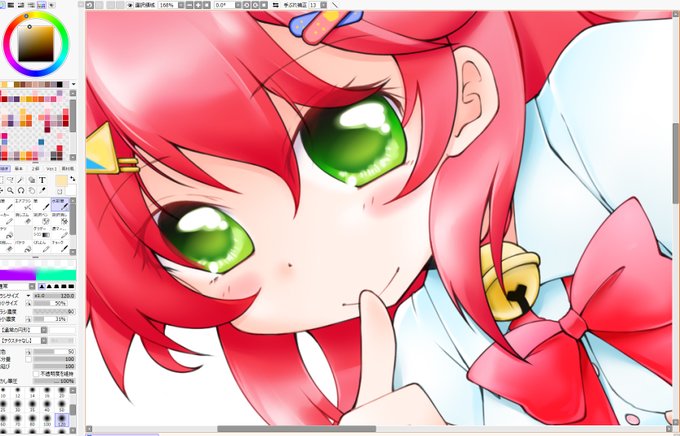Toggle the selection edge visibility eye icon
The image size is (680, 436).
(130, 5)
